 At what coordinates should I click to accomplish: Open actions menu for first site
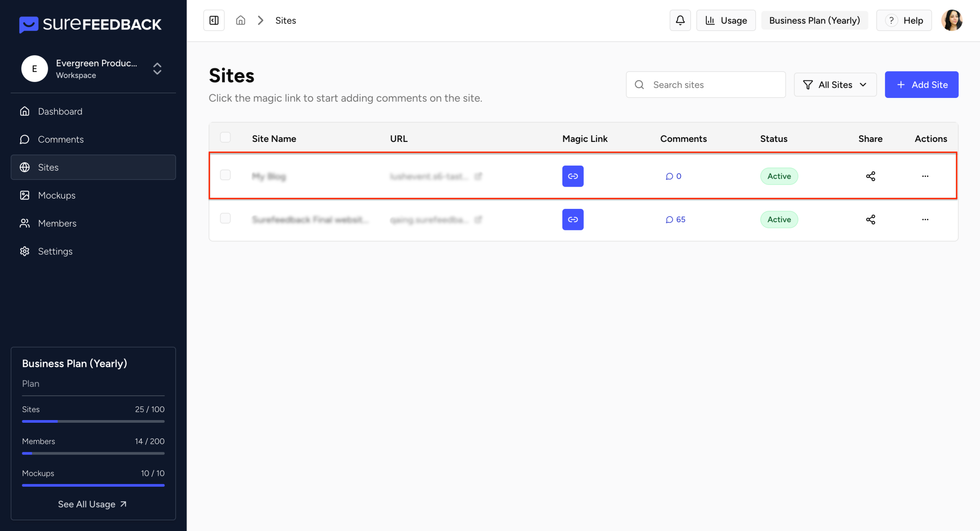click(925, 176)
